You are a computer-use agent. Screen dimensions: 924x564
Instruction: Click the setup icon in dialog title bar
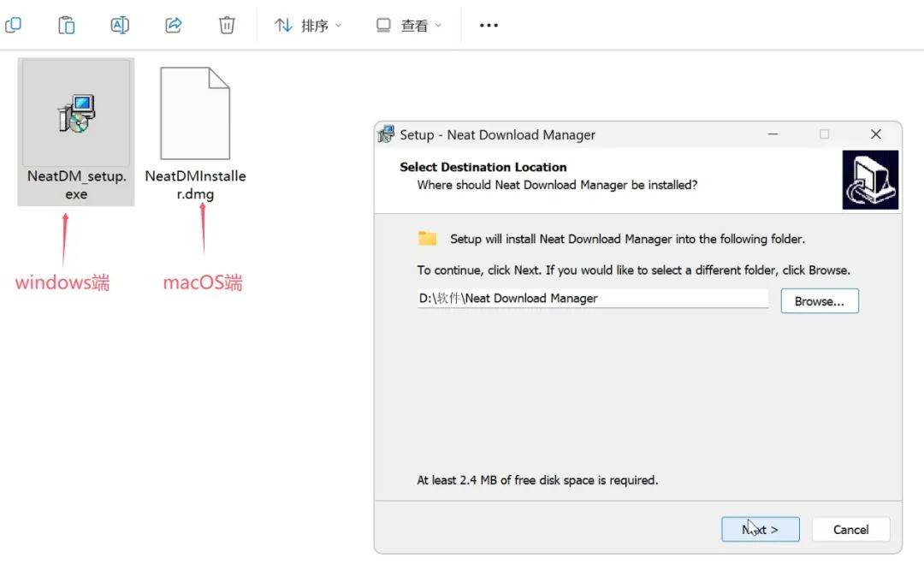pyautogui.click(x=386, y=134)
